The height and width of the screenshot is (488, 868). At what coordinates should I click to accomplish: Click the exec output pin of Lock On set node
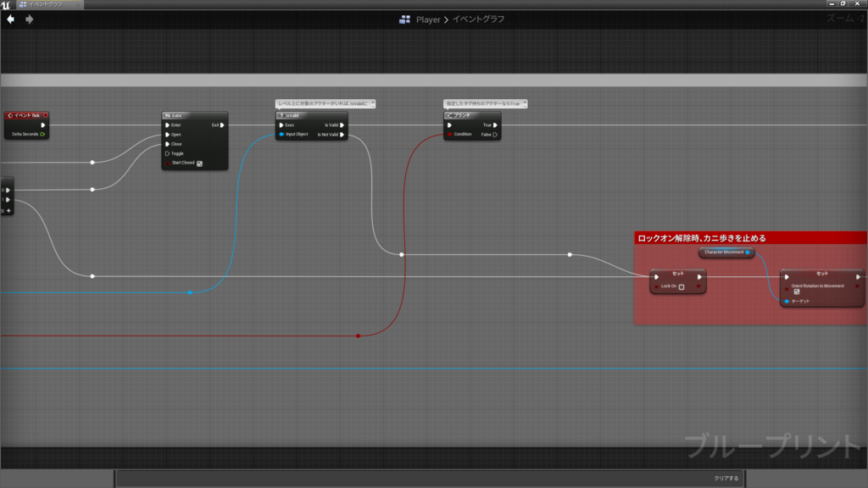click(699, 277)
